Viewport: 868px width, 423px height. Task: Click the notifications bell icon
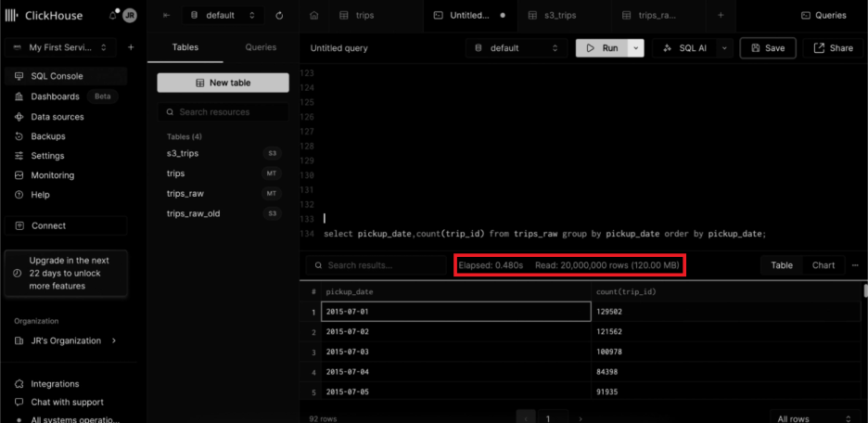[x=113, y=15]
